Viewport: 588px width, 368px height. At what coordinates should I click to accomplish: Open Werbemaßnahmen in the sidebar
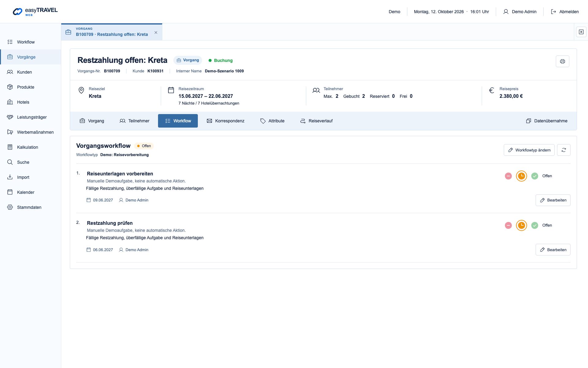point(31,132)
